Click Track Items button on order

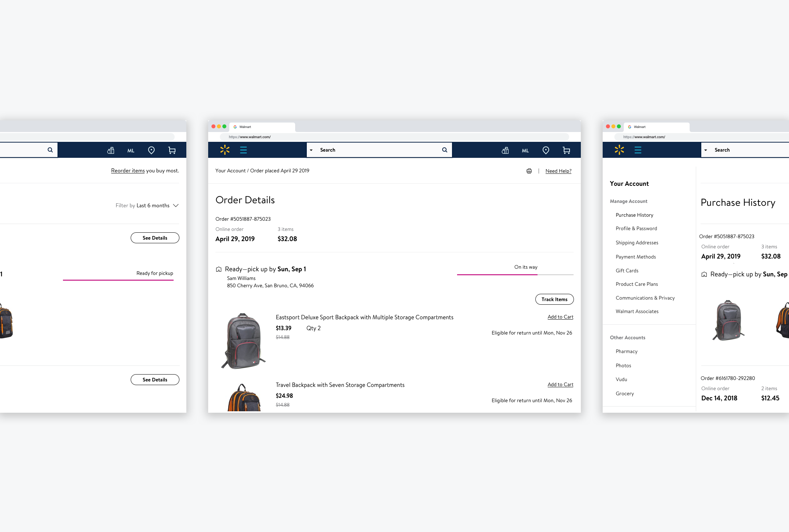pos(553,299)
